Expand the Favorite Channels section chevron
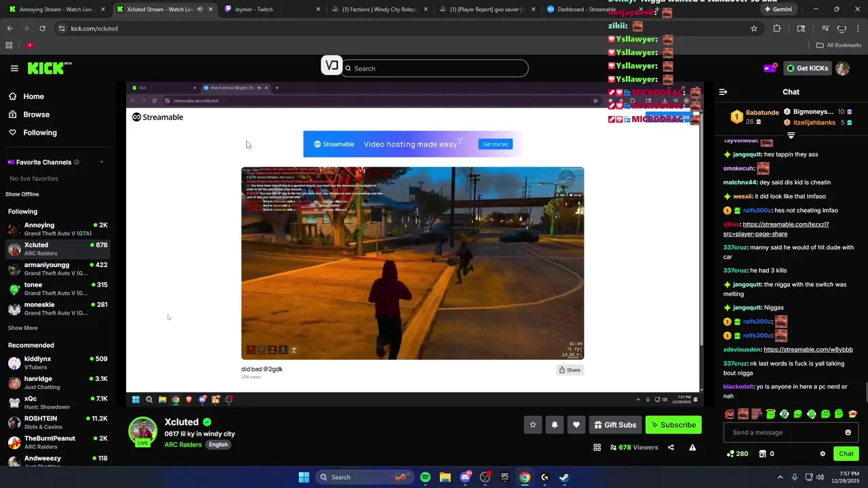 click(x=102, y=162)
